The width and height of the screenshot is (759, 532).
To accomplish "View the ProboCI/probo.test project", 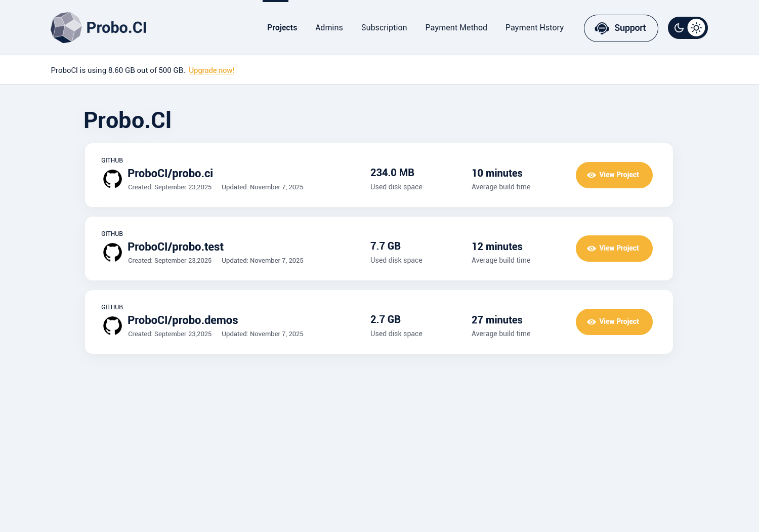I will click(x=614, y=249).
